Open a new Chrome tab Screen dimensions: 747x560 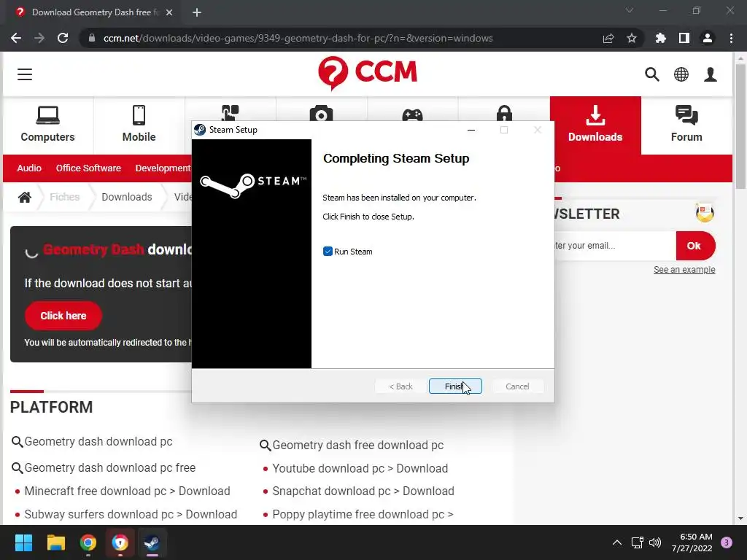[197, 12]
